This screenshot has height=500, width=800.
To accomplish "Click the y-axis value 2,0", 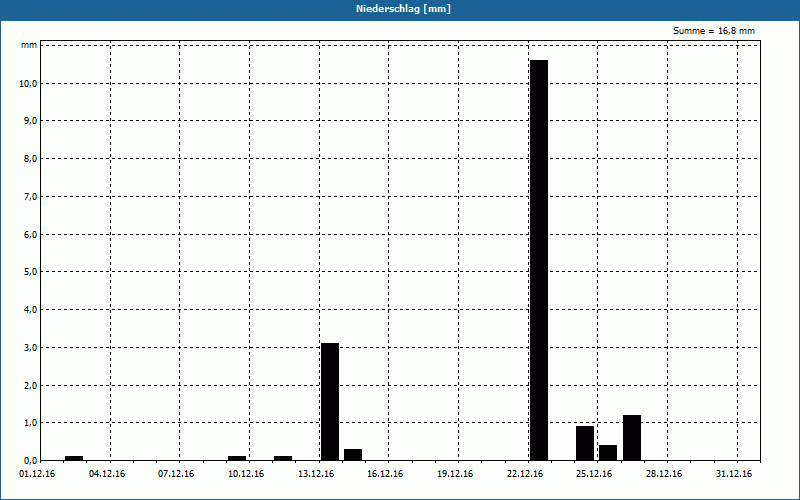I will [x=30, y=385].
